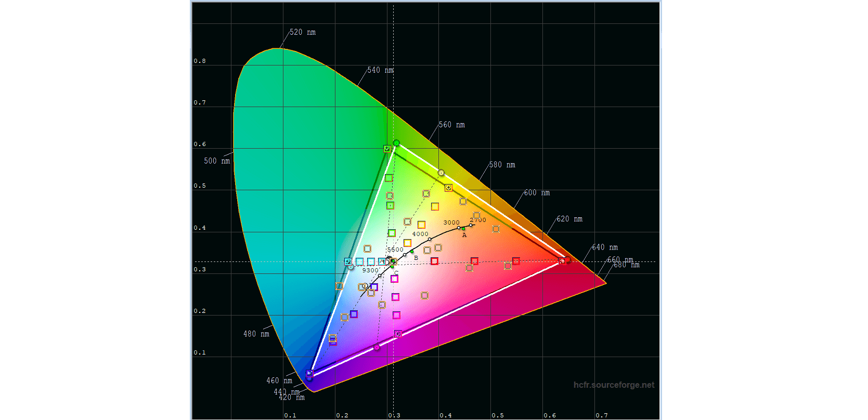868x420 pixels.
Task: Click the 520 nm wavelength label
Action: [303, 32]
